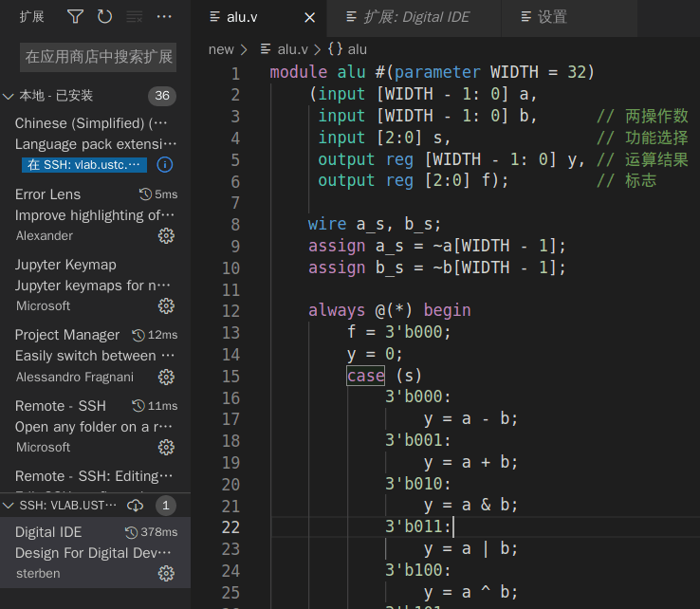Click the installed count badge 36
The image size is (700, 609).
click(x=162, y=96)
